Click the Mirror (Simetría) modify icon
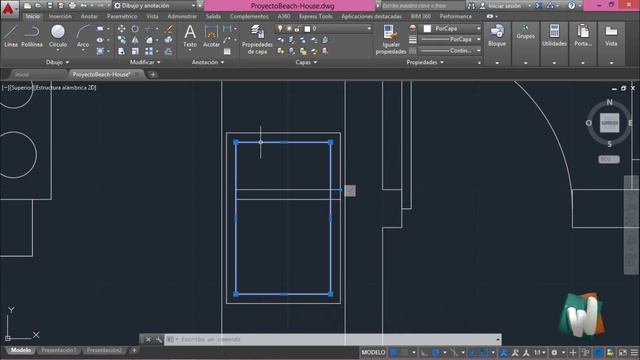Screen dimensions: 640x360 (135, 40)
